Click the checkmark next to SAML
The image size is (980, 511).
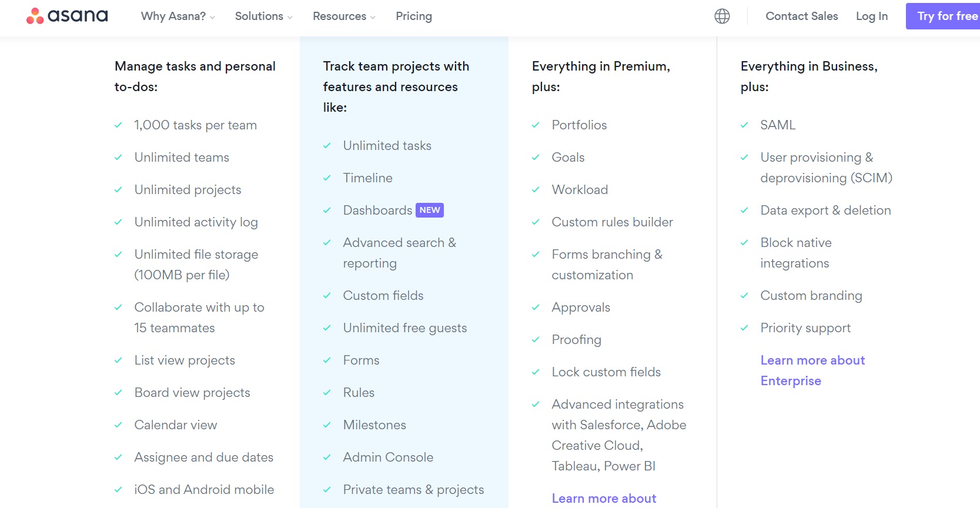pos(744,125)
